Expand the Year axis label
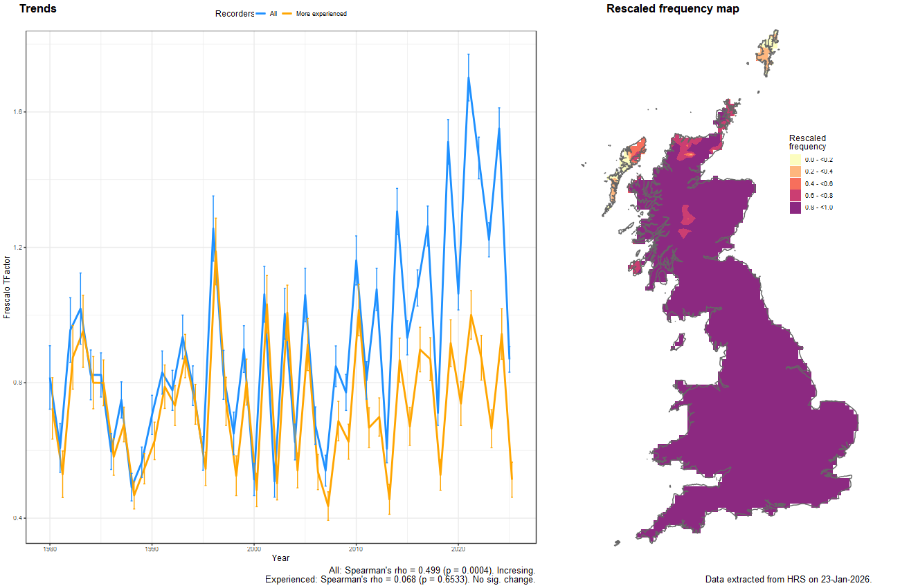900x588 pixels. point(281,558)
